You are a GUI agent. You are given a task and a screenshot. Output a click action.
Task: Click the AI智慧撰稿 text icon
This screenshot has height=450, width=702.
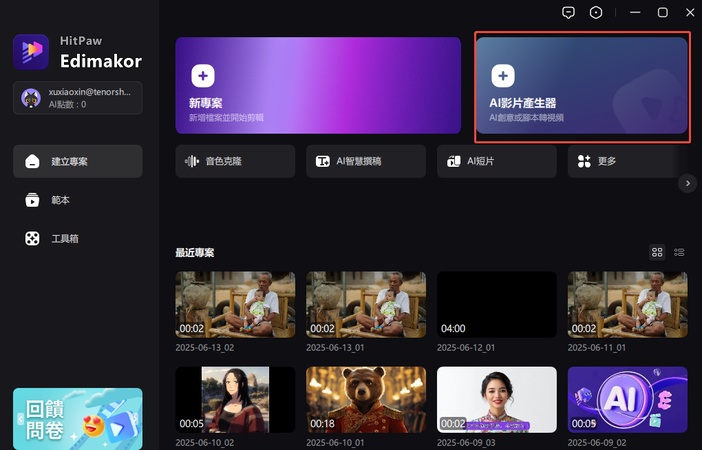(x=322, y=161)
